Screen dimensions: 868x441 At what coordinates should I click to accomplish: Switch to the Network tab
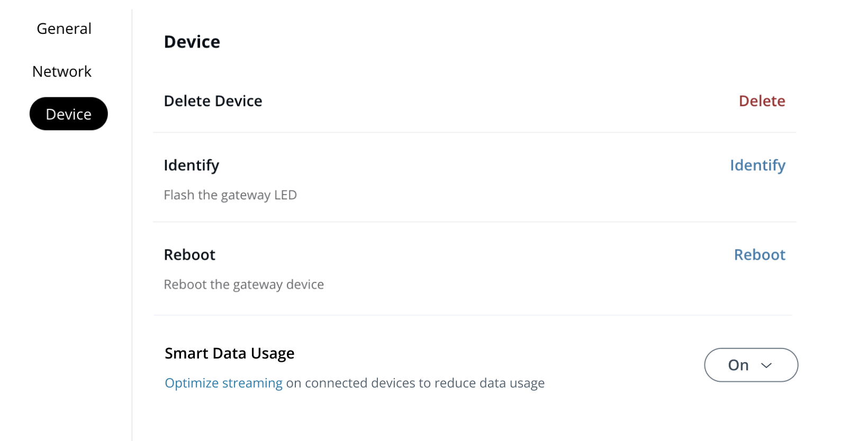(x=62, y=71)
